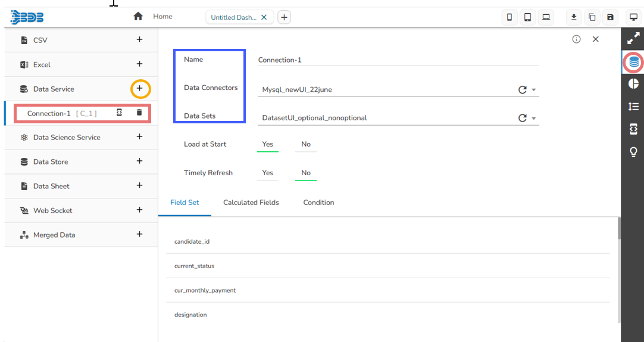Click the Home icon in top bar
Image resolution: width=644 pixels, height=342 pixels.
[138, 17]
